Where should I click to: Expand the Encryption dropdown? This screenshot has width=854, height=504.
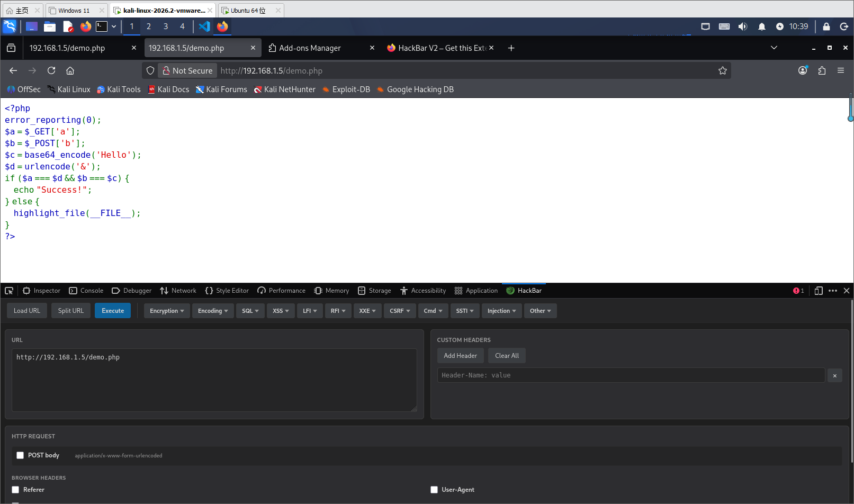tap(167, 311)
